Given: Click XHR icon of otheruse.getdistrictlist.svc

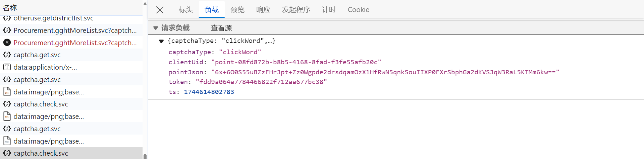Looking at the screenshot, I should [x=7, y=18].
